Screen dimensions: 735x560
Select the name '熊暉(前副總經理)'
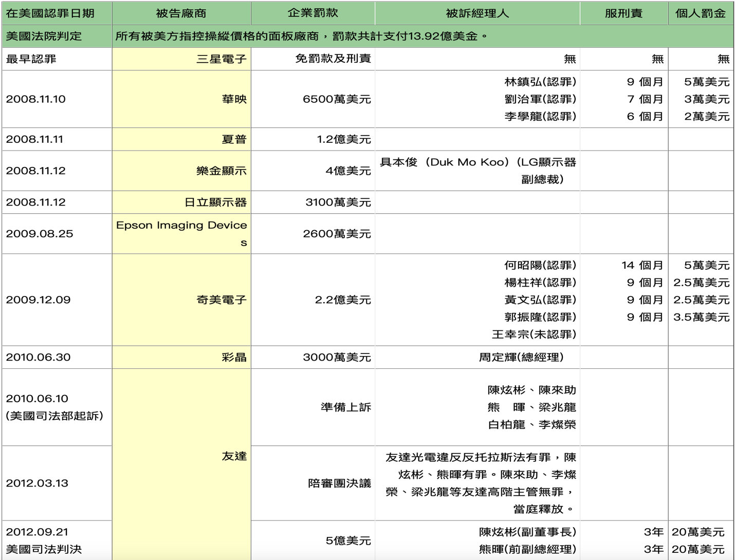[x=527, y=550]
